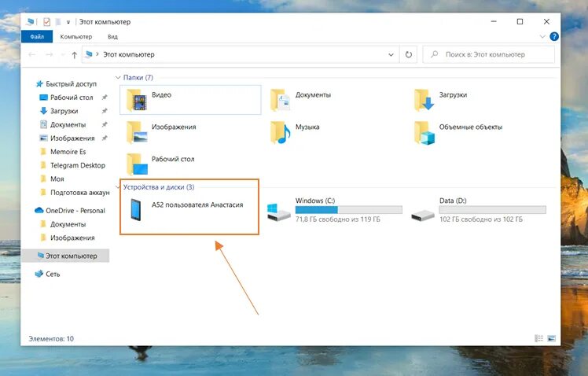Screen dimensions: 588x376
Task: Open the Рабочий стол folder in Папки section
Action: pyautogui.click(x=137, y=164)
